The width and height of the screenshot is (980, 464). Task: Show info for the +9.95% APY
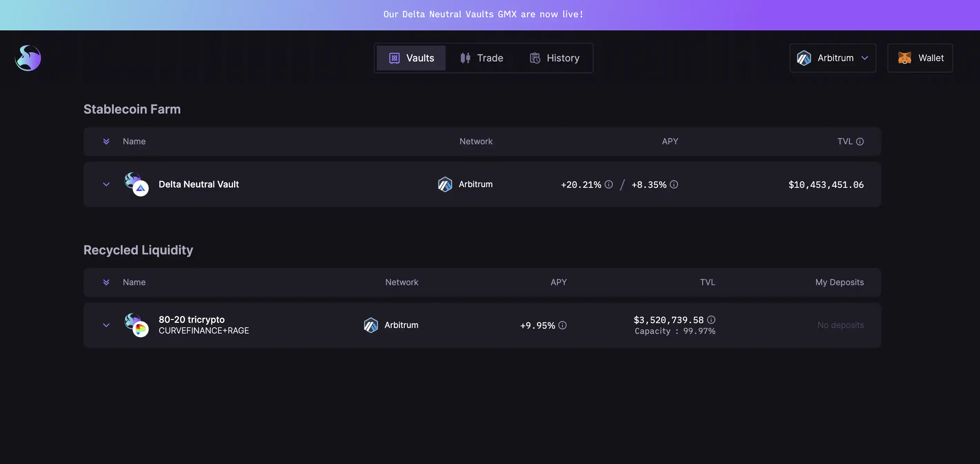click(562, 325)
